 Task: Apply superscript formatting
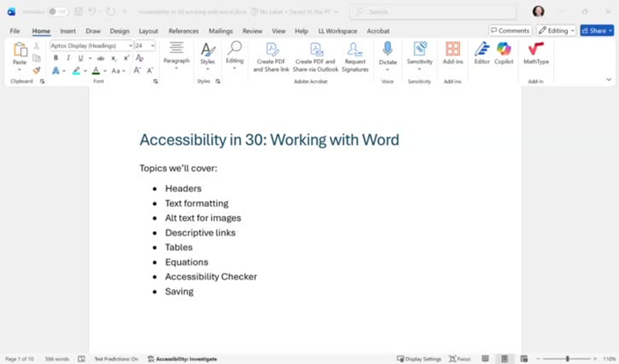(x=127, y=58)
